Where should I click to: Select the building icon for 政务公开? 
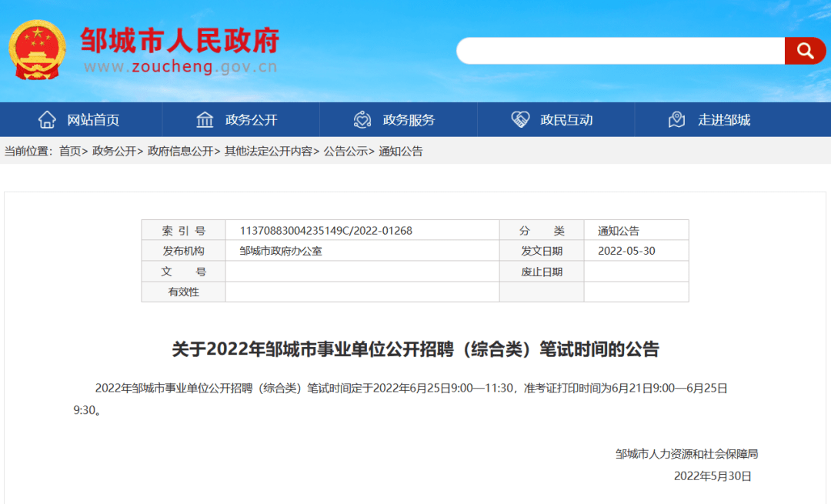click(x=205, y=119)
